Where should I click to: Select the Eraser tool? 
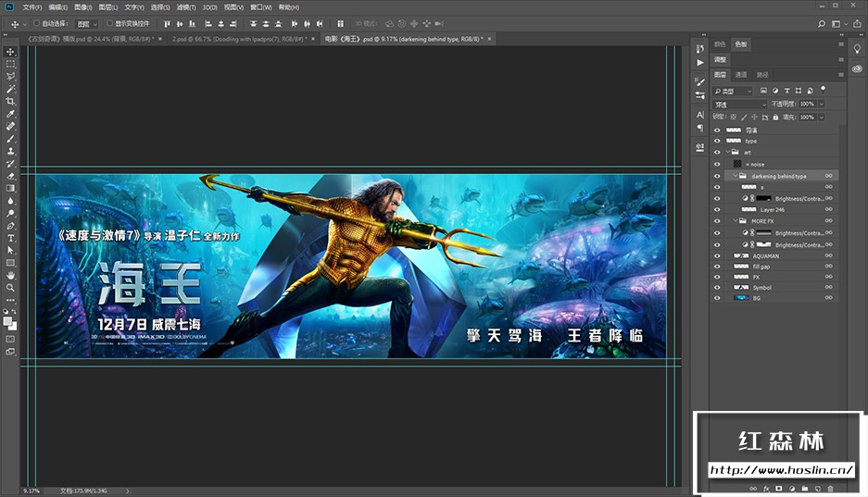coord(10,176)
